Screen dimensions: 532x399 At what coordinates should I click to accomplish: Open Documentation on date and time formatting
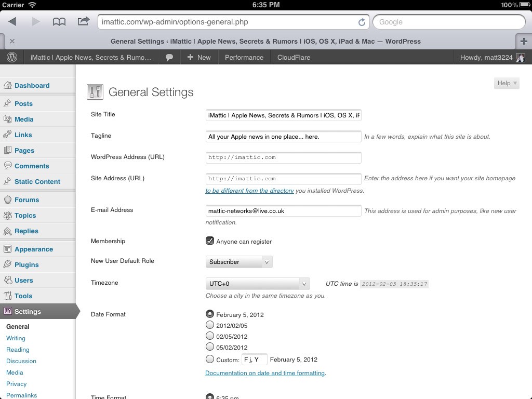(265, 373)
